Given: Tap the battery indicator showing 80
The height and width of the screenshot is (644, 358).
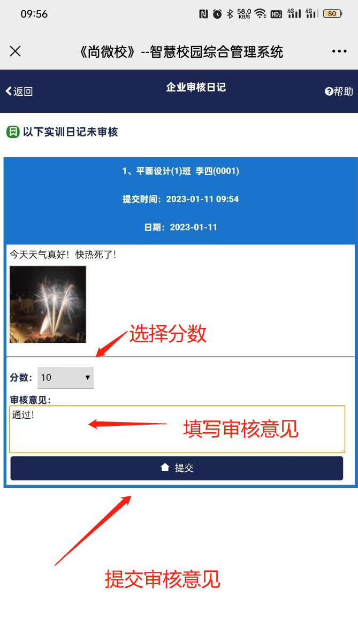Looking at the screenshot, I should pyautogui.click(x=332, y=14).
